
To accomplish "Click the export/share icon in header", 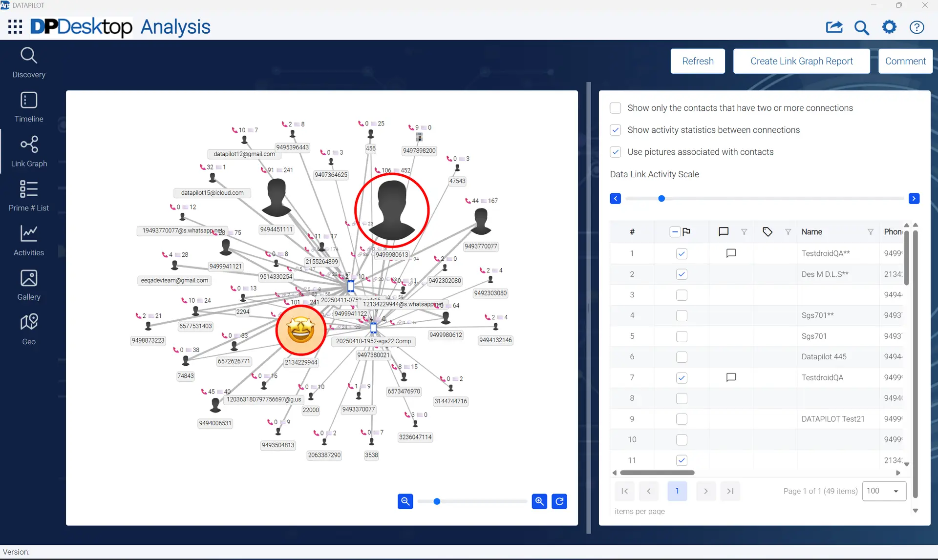I will pyautogui.click(x=834, y=27).
